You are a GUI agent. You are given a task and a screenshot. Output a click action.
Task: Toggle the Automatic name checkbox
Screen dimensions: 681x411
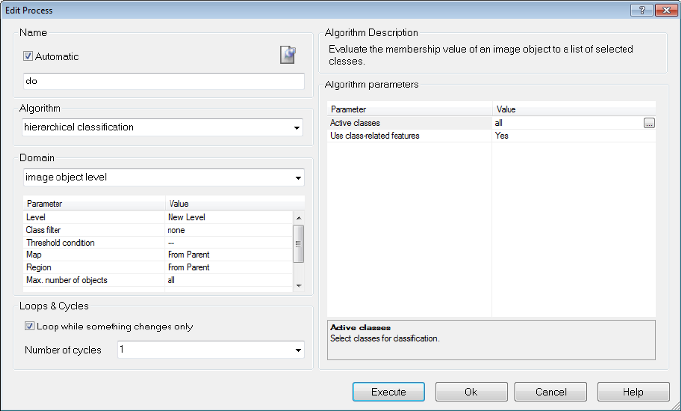[x=28, y=56]
